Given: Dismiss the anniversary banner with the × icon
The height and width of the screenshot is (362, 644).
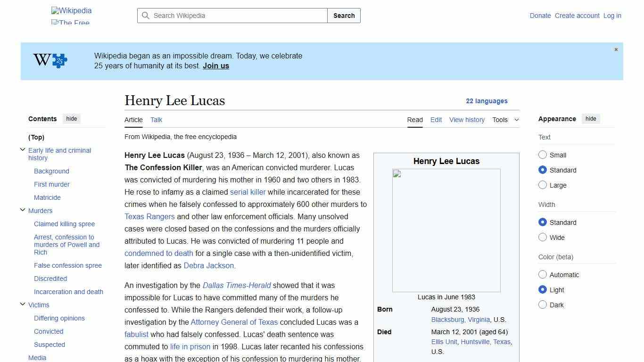Looking at the screenshot, I should point(616,49).
